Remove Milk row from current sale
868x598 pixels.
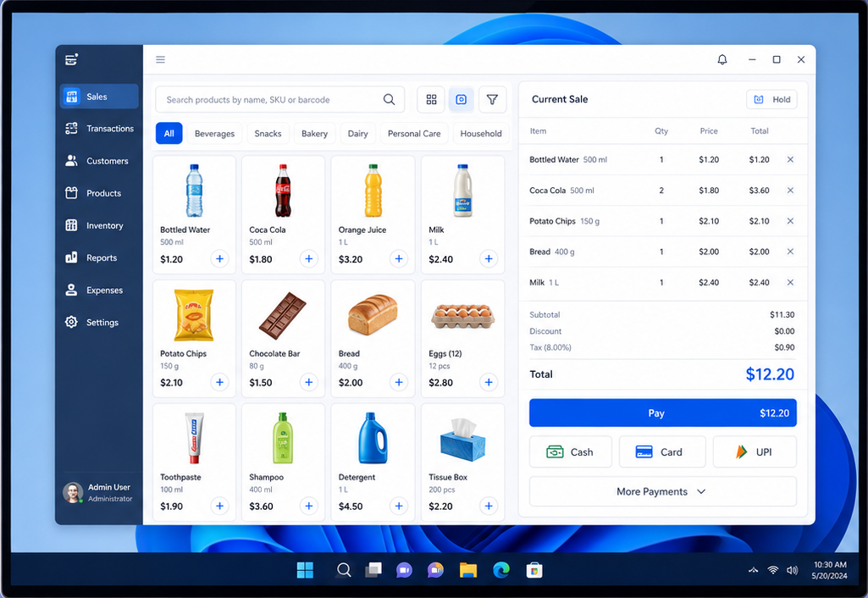pos(790,282)
